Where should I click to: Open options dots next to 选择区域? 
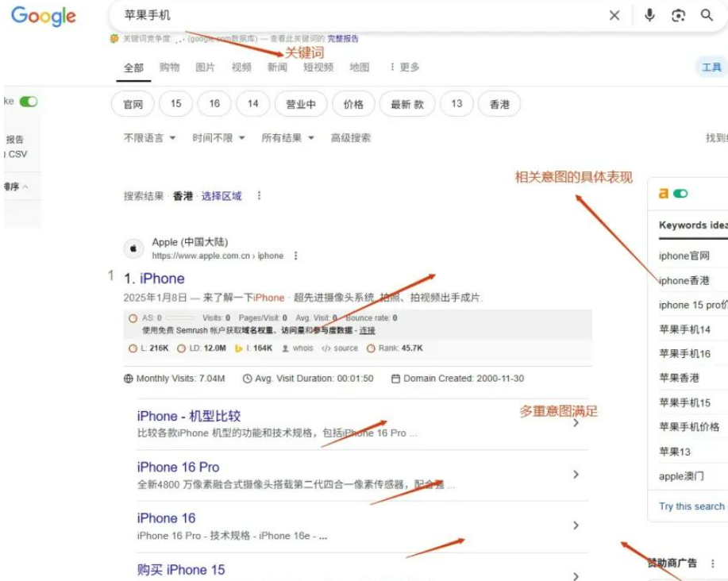pos(259,196)
